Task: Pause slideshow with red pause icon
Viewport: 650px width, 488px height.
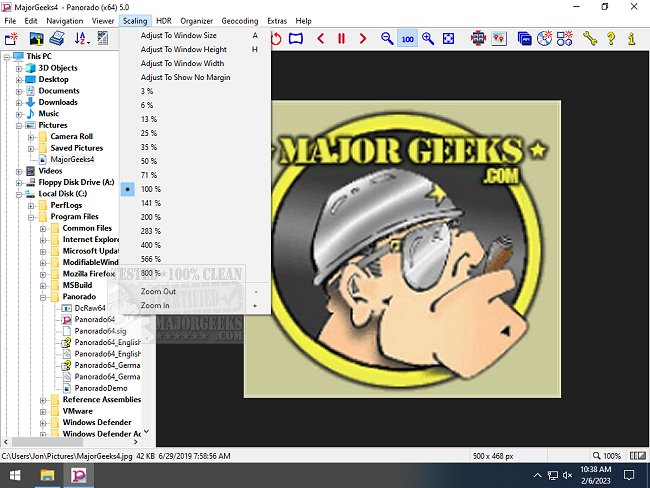Action: (341, 39)
